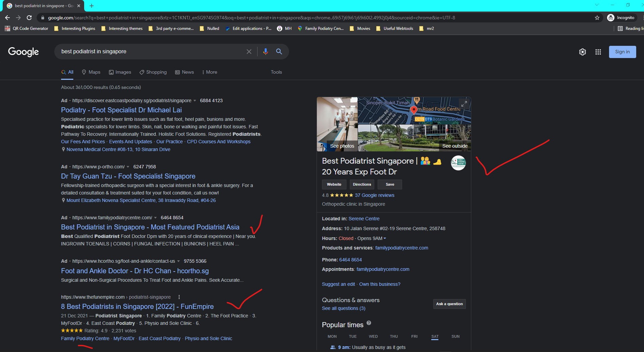This screenshot has height=352, width=644.
Task: Open the Reading list button
Action: click(630, 29)
